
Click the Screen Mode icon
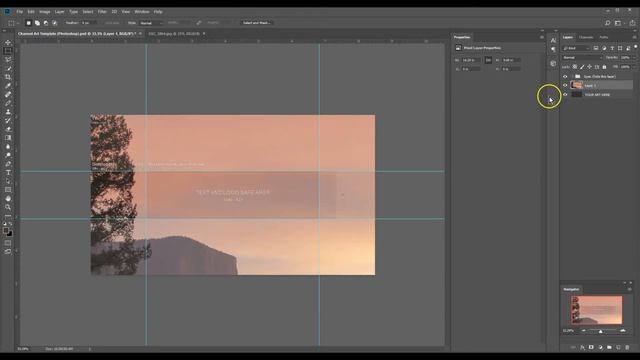click(x=8, y=251)
